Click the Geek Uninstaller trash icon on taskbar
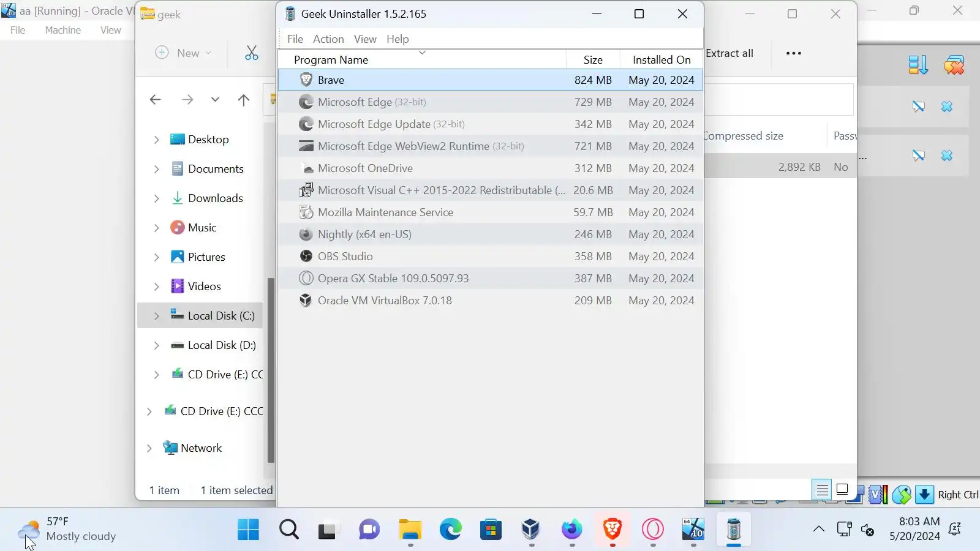Viewport: 980px width, 551px height. click(x=733, y=530)
